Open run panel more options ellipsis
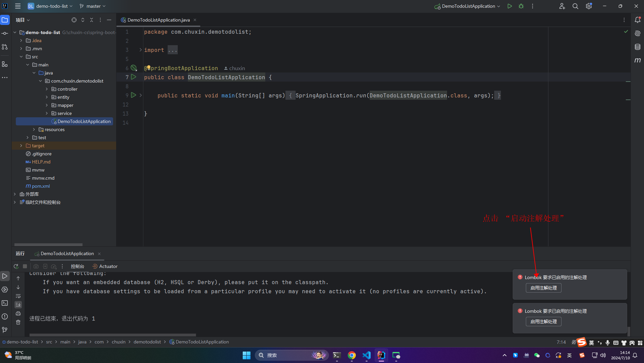644x363 pixels. click(62, 266)
